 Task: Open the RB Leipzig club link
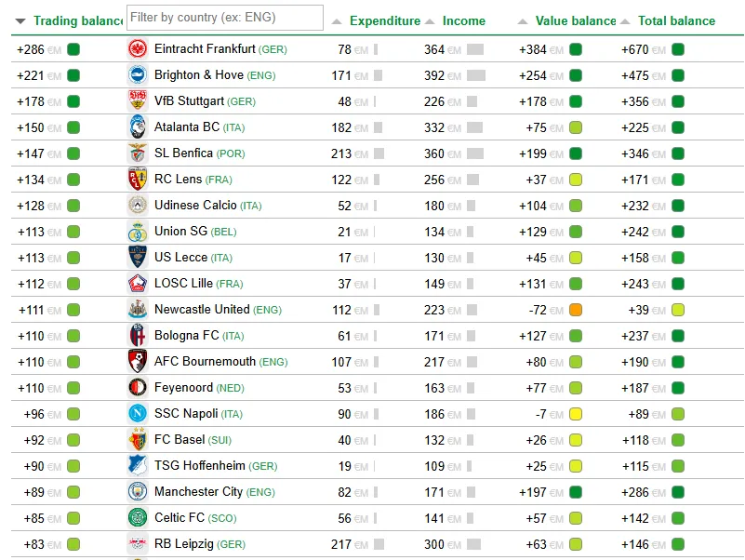[184, 544]
